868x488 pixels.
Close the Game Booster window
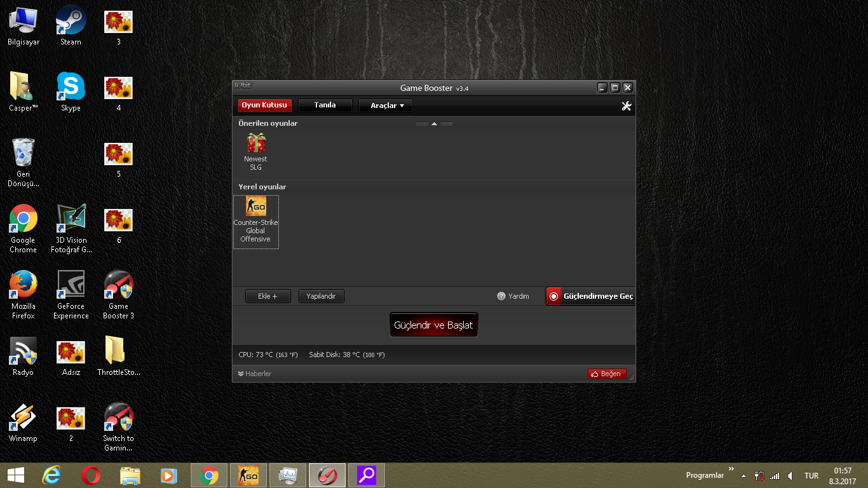coord(627,88)
